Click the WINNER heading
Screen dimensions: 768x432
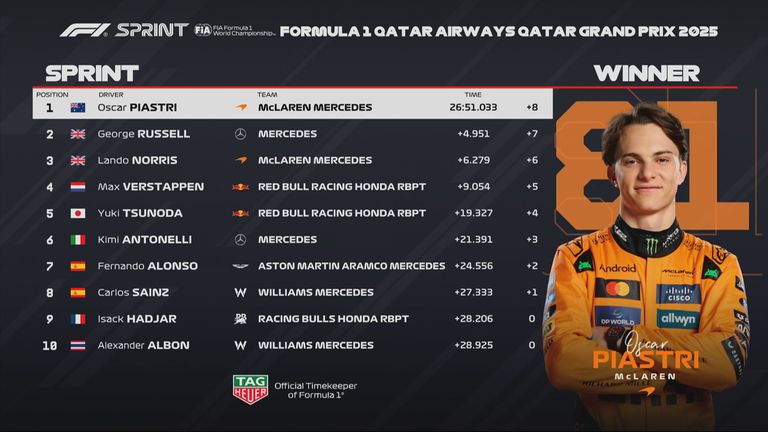pyautogui.click(x=646, y=73)
